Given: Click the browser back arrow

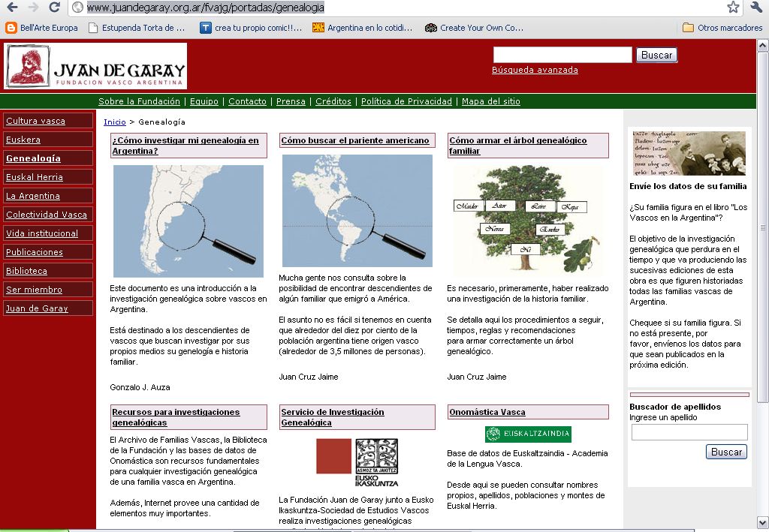Looking at the screenshot, I should pyautogui.click(x=12, y=7).
